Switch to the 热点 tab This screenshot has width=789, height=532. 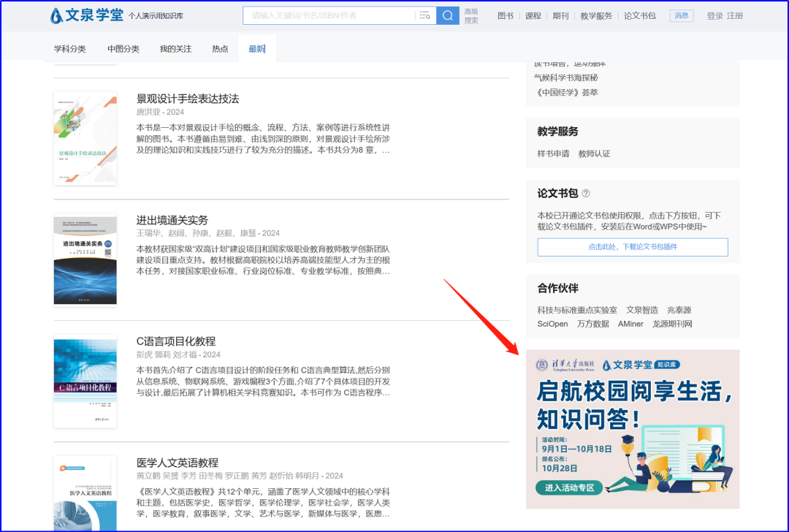tap(220, 49)
